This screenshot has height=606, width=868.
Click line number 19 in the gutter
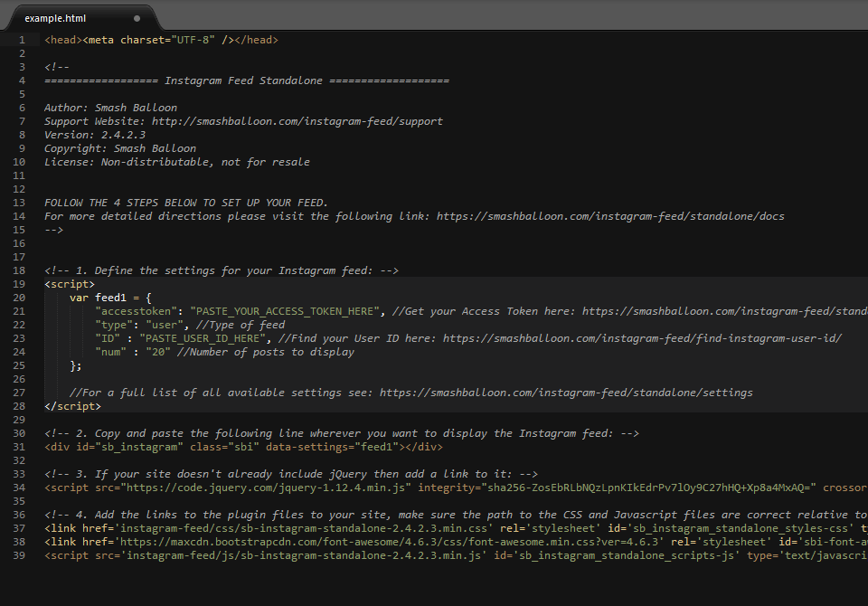[x=19, y=284]
